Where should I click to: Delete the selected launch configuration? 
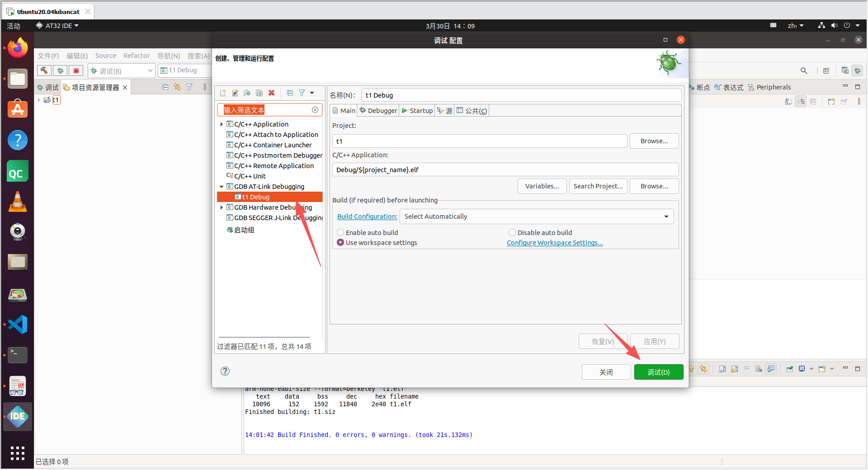point(272,93)
